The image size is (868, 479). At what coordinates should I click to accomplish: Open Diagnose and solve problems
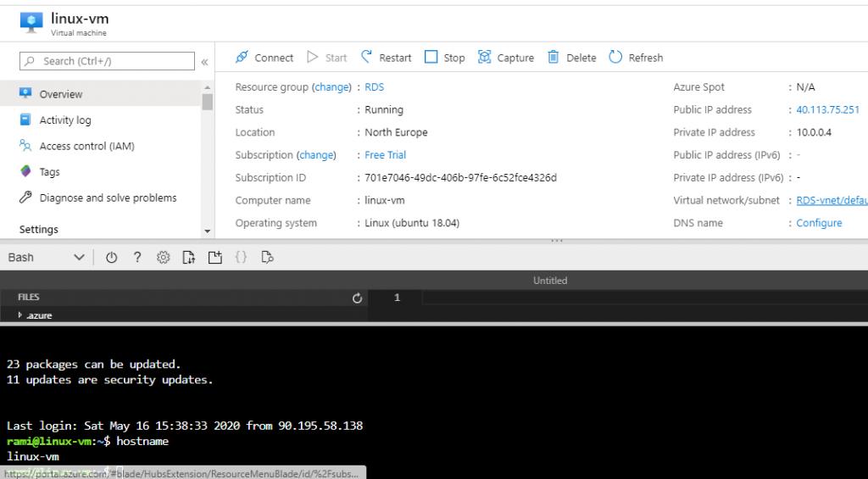[x=100, y=198]
